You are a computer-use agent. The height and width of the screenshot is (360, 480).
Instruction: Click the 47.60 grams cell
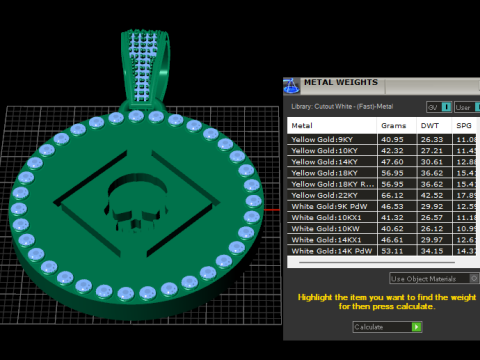click(x=397, y=162)
